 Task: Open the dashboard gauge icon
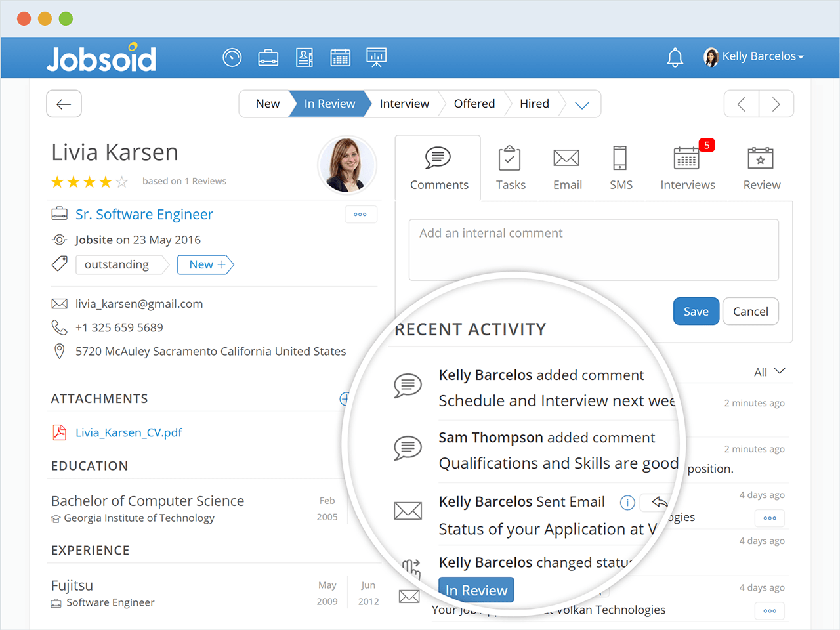(x=232, y=58)
